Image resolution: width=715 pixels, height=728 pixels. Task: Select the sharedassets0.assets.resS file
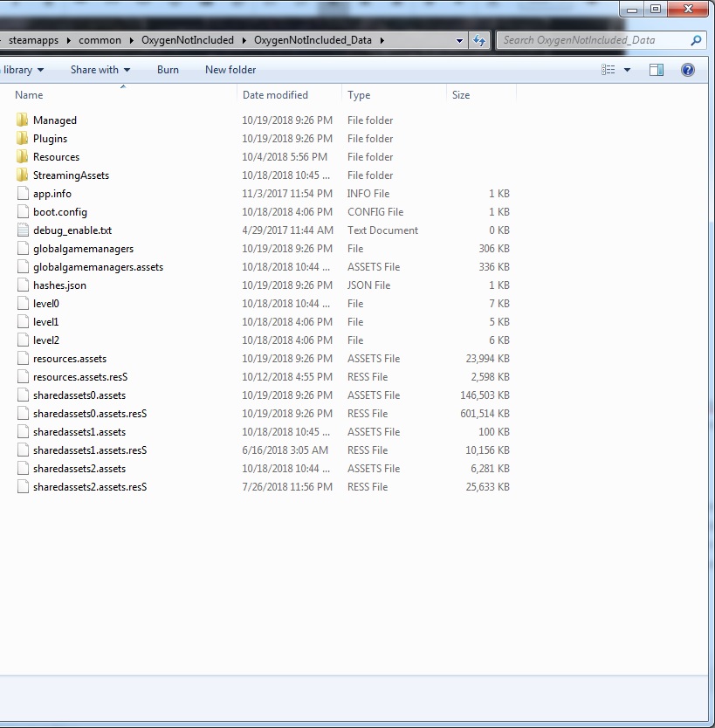coord(90,414)
